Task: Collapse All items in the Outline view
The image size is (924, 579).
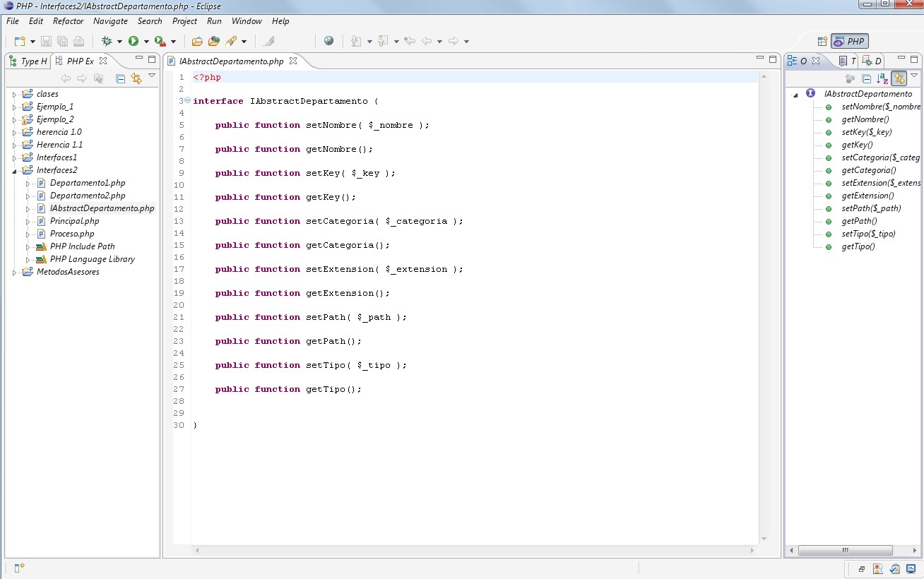Action: [x=867, y=78]
